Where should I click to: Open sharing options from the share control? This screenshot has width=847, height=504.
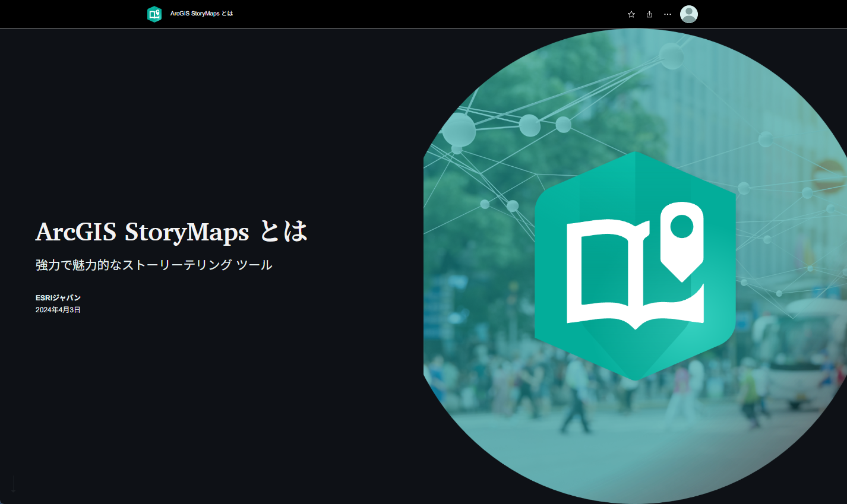(x=649, y=14)
